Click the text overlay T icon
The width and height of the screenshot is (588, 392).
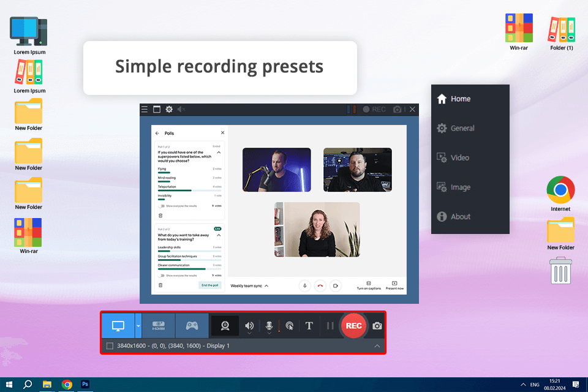tap(309, 326)
